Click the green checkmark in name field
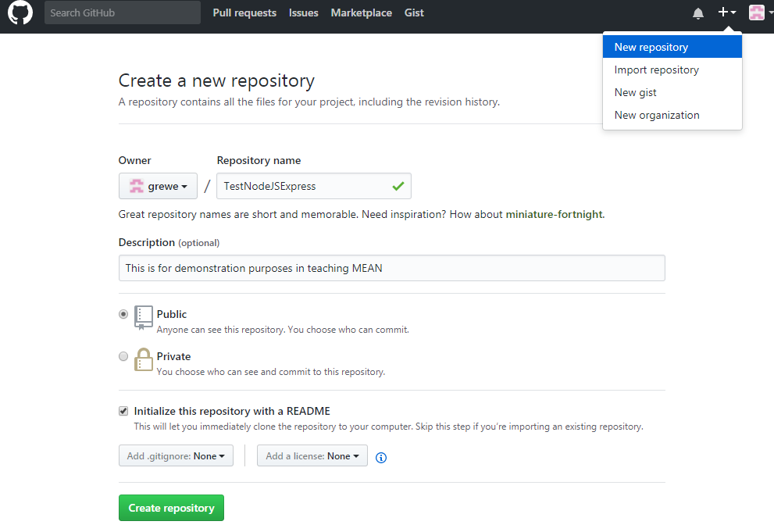 coord(398,186)
